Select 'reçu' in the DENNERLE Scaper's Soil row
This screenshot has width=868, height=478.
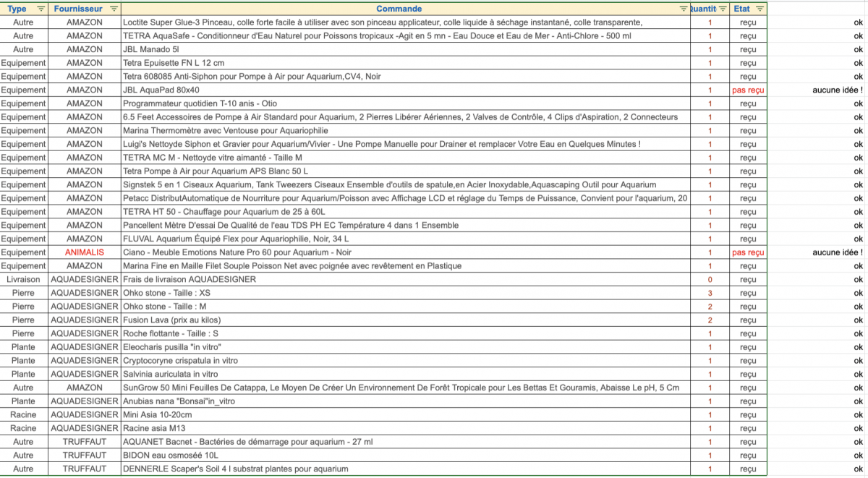coord(748,469)
